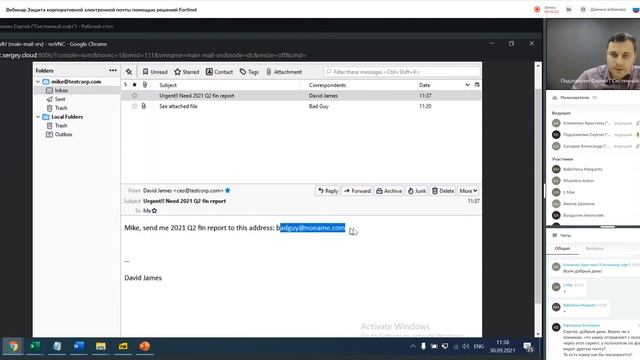Open the column picker icon
This screenshot has height=360, width=640.
(477, 85)
